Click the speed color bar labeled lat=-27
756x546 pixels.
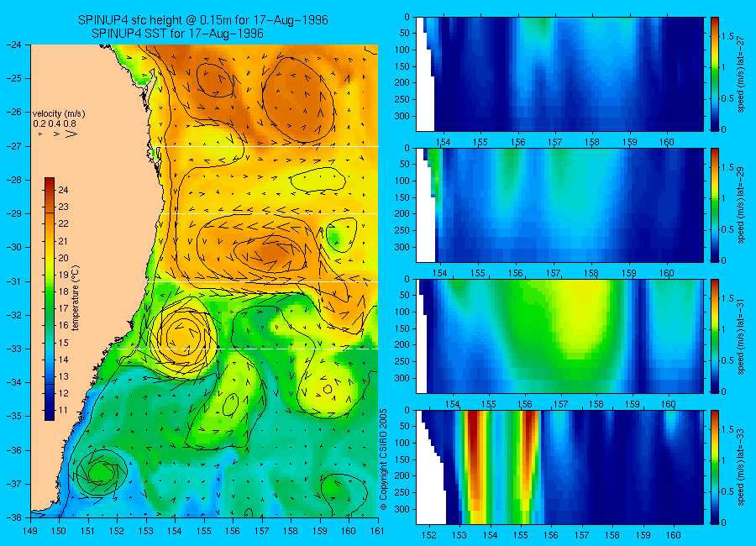point(715,74)
